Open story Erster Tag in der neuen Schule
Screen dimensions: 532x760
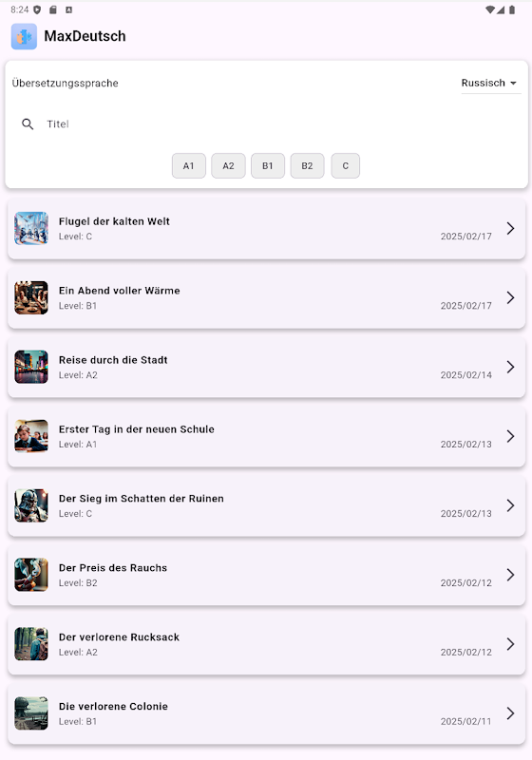pos(267,436)
